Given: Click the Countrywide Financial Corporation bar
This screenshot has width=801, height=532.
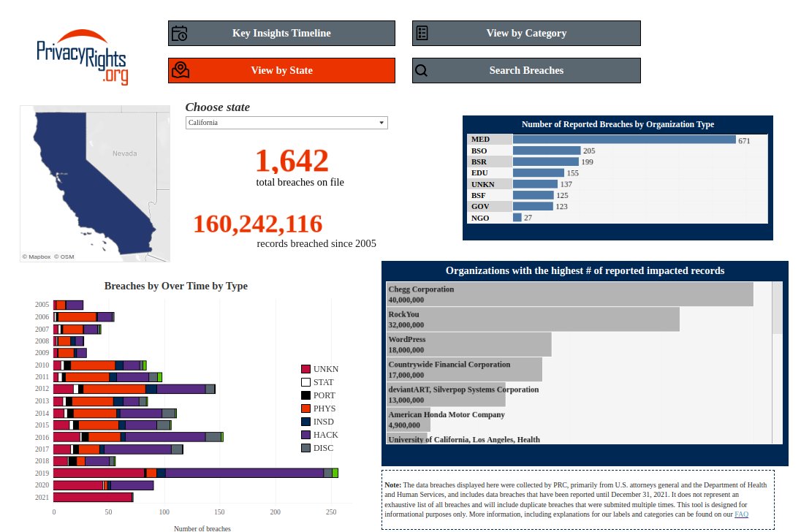Looking at the screenshot, I should click(x=464, y=369).
